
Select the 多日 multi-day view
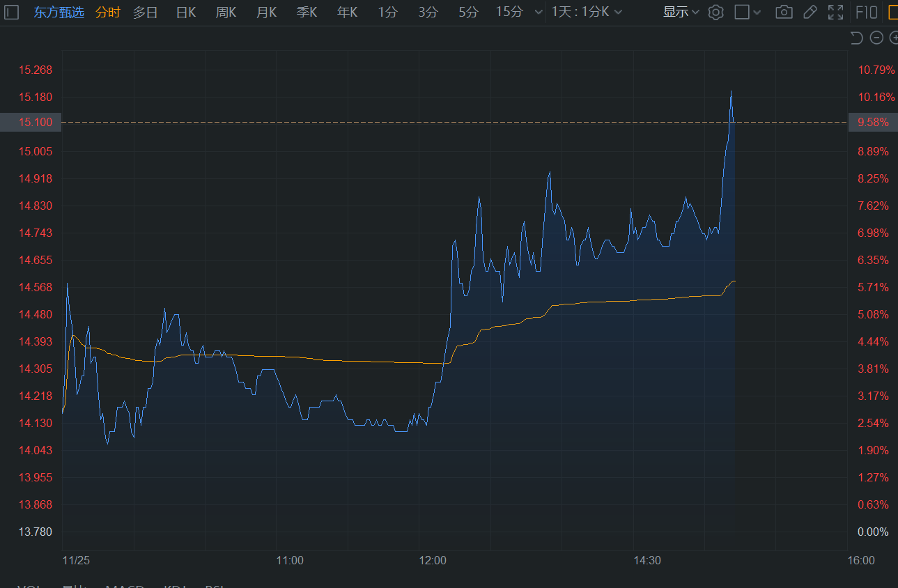145,12
